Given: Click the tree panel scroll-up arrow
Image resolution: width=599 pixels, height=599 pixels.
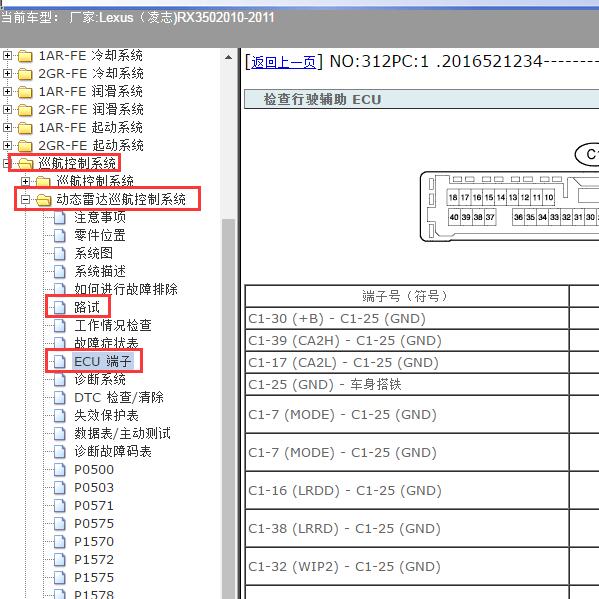Looking at the screenshot, I should point(228,58).
